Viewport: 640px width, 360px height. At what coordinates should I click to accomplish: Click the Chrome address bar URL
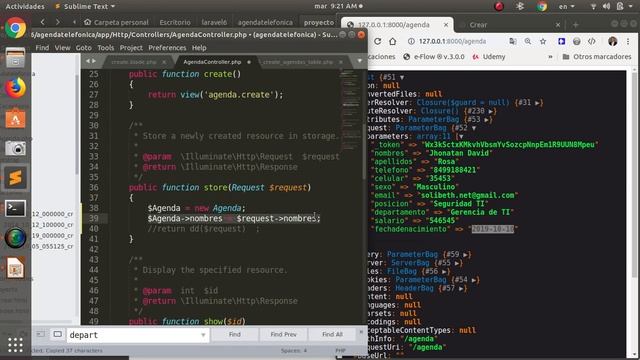point(452,41)
